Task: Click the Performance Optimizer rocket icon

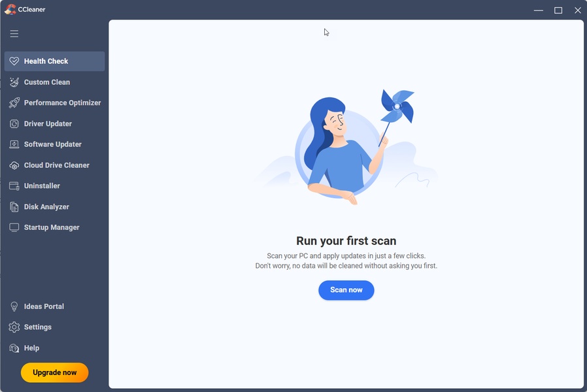Action: tap(14, 103)
